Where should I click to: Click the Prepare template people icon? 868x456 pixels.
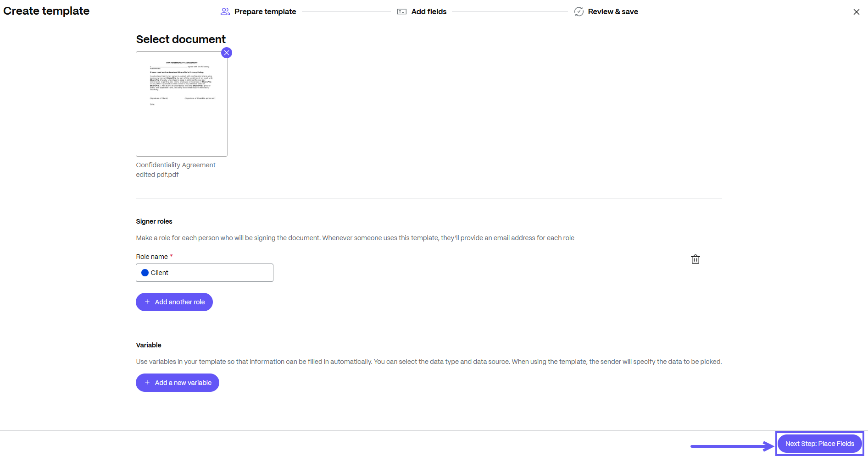225,11
